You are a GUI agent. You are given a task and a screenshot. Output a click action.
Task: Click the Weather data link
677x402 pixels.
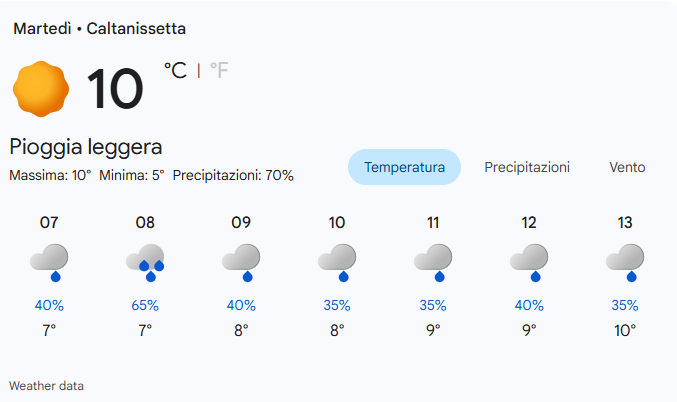tap(46, 385)
